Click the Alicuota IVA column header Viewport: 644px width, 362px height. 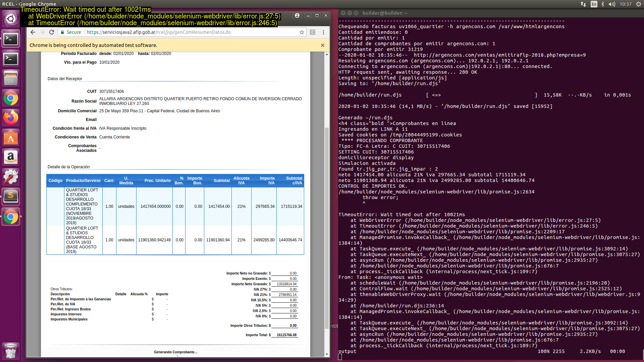[x=241, y=181]
